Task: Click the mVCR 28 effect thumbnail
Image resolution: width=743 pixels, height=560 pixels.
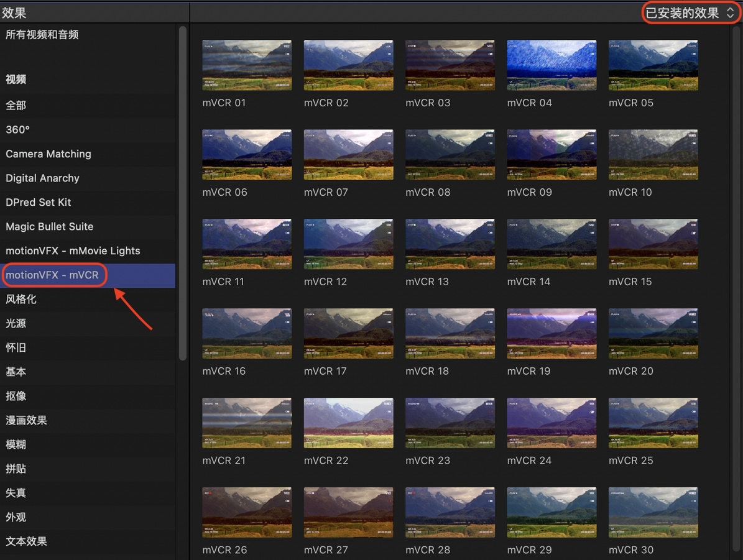Action: 450,513
